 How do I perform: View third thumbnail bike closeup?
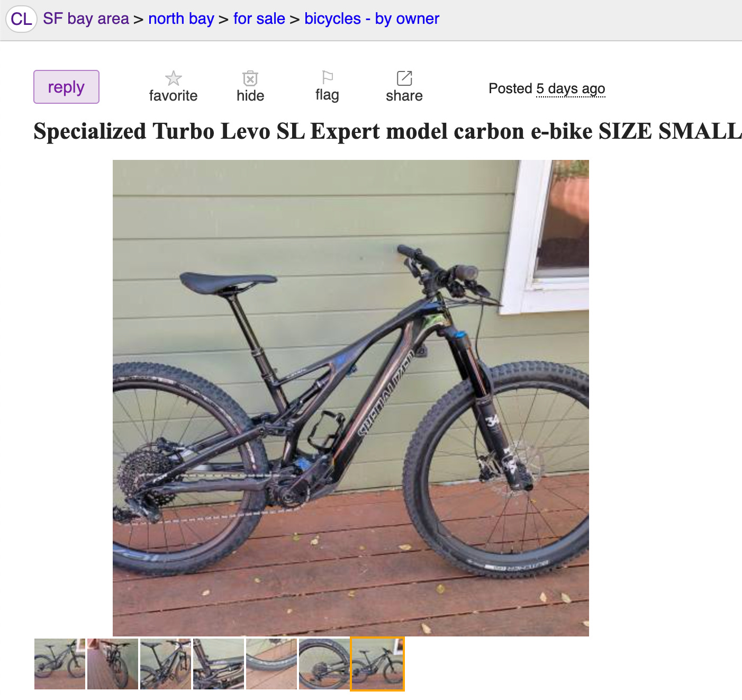click(x=166, y=664)
